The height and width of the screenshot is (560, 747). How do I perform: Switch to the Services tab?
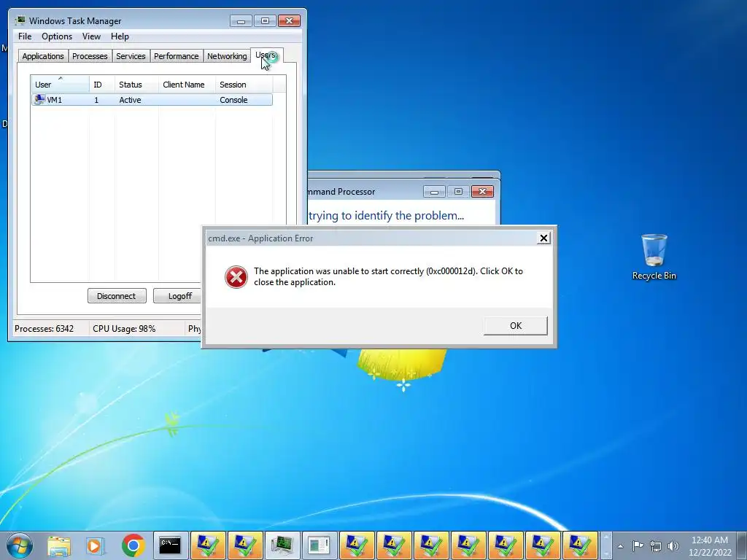coord(131,56)
